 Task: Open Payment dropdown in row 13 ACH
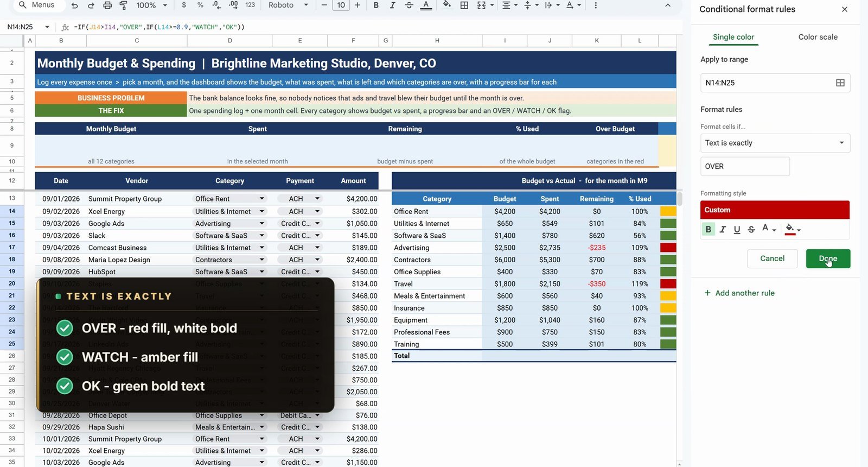(x=317, y=199)
